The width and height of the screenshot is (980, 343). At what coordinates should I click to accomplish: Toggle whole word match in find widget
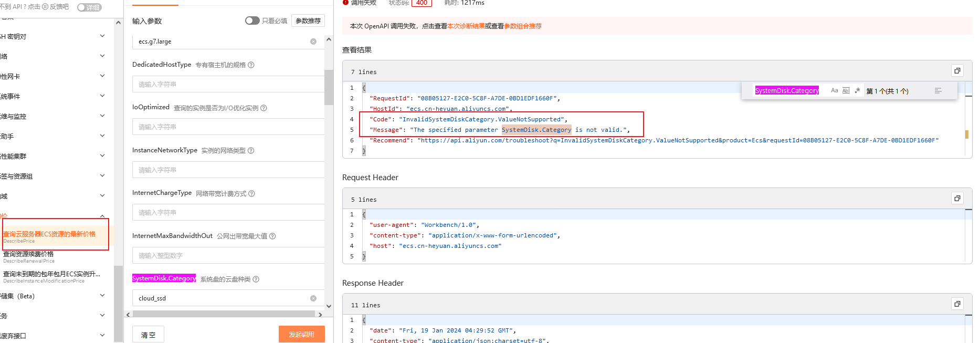pos(846,90)
